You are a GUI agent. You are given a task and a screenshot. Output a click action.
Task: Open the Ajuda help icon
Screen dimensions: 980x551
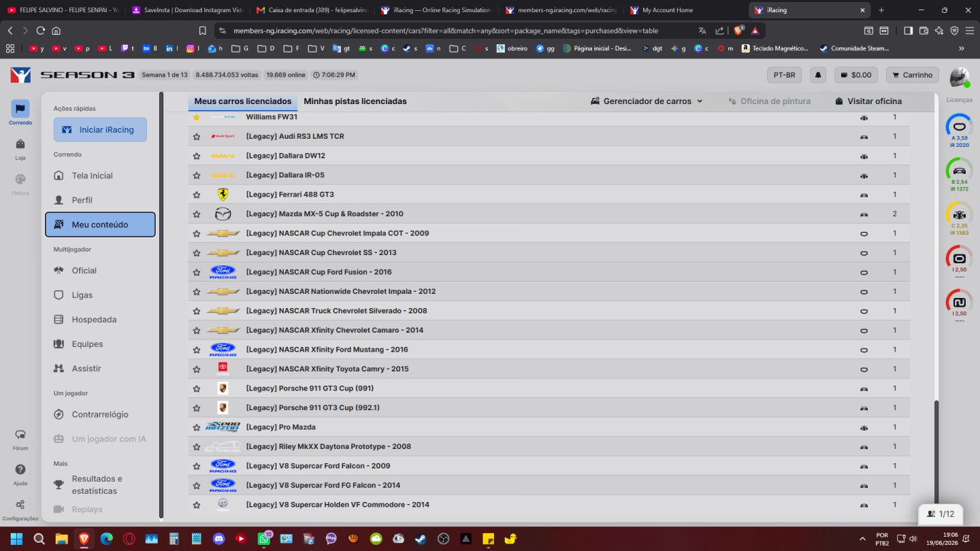tap(20, 470)
